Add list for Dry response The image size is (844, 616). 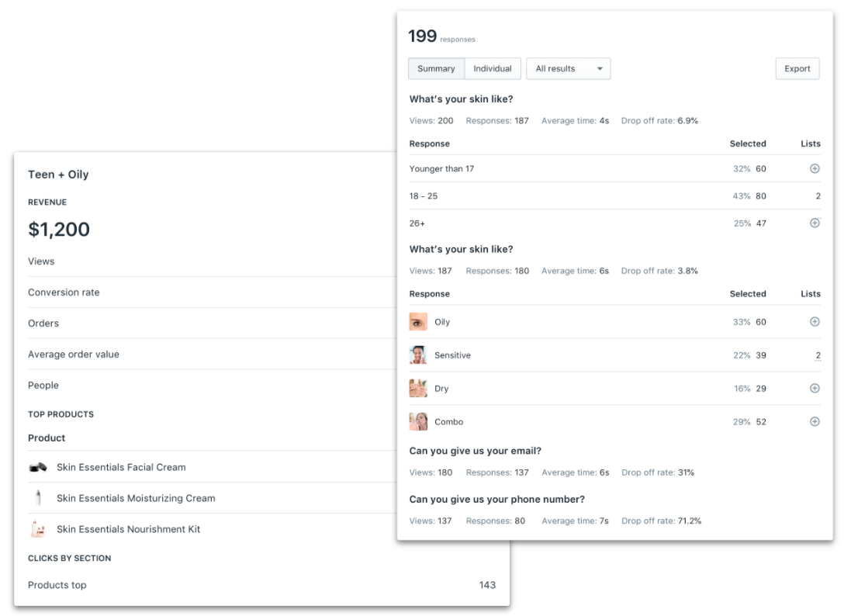[815, 388]
